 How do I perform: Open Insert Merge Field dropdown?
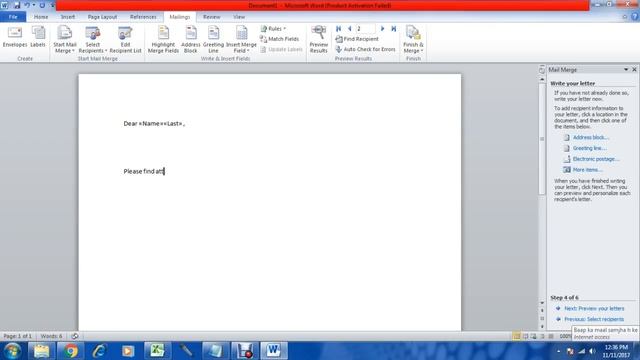pyautogui.click(x=241, y=40)
